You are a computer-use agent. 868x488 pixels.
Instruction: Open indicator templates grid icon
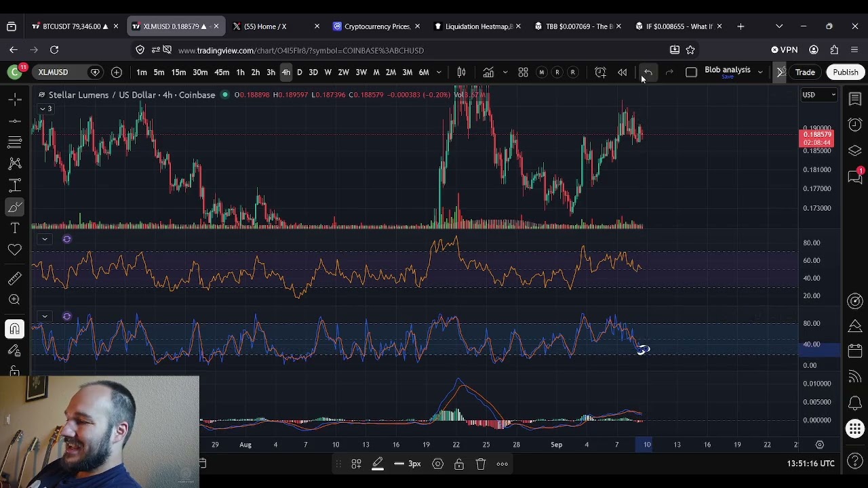[x=523, y=72]
